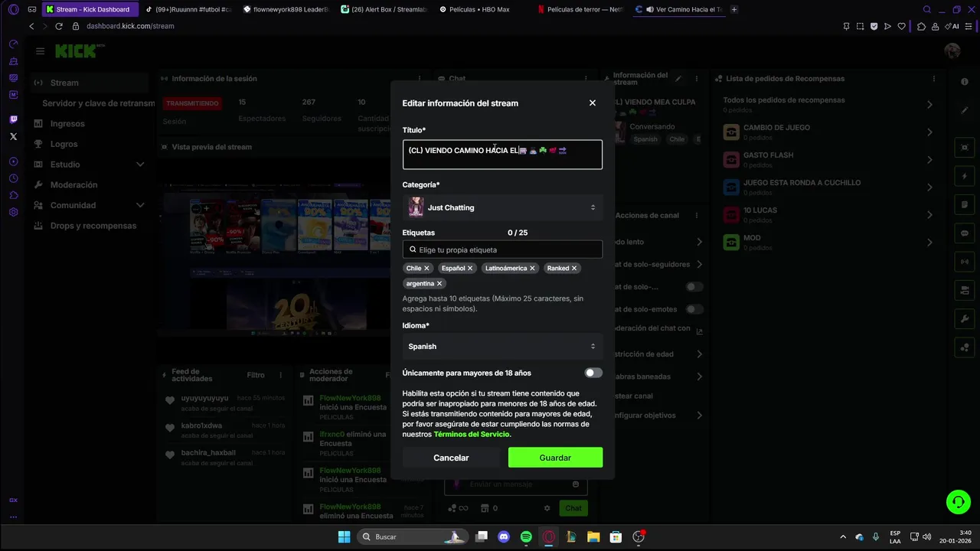980x551 pixels.
Task: Click the Título text field
Action: pyautogui.click(x=502, y=155)
